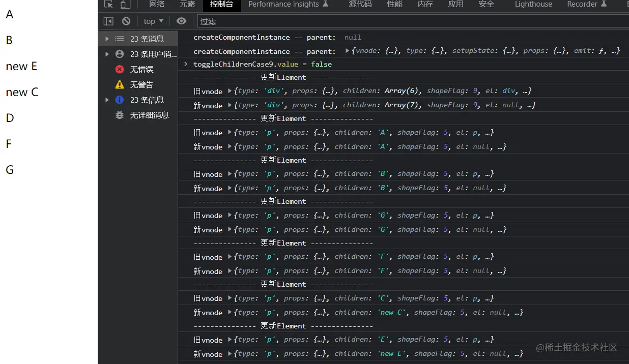Screen dimensions: 629x364
Task: Switch to the 应用 tab
Action: coord(455,4)
